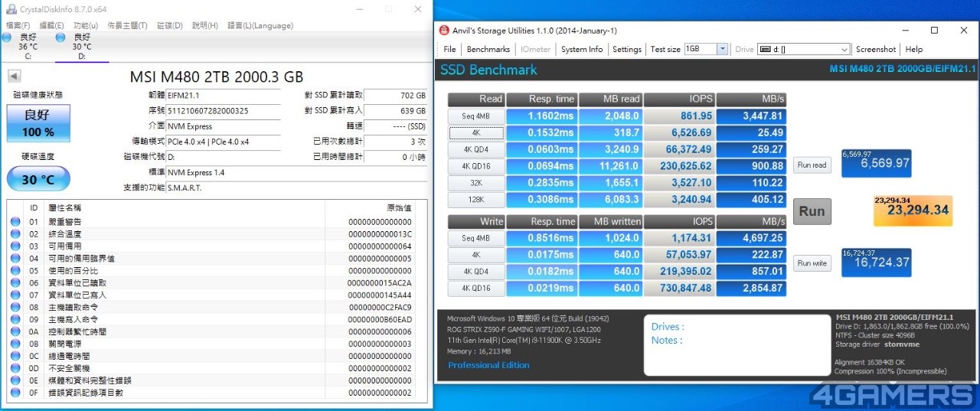Screen dimensions: 980x411
Task: Click the Read 128K test button
Action: pos(475,200)
